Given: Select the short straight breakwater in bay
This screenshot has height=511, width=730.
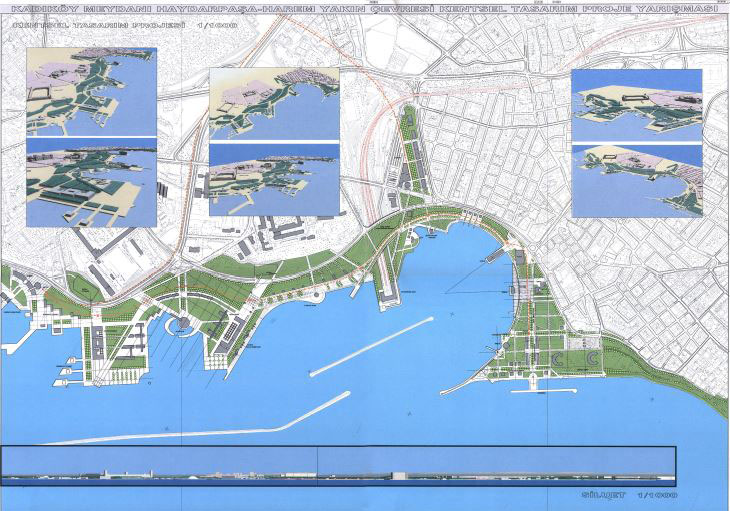Looking at the screenshot, I should pyautogui.click(x=372, y=347).
